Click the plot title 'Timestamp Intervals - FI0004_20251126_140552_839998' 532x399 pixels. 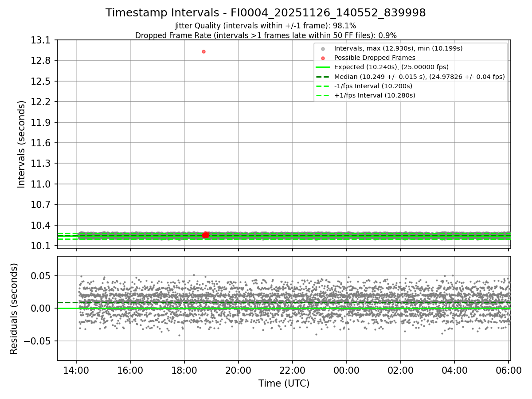pyautogui.click(x=266, y=13)
